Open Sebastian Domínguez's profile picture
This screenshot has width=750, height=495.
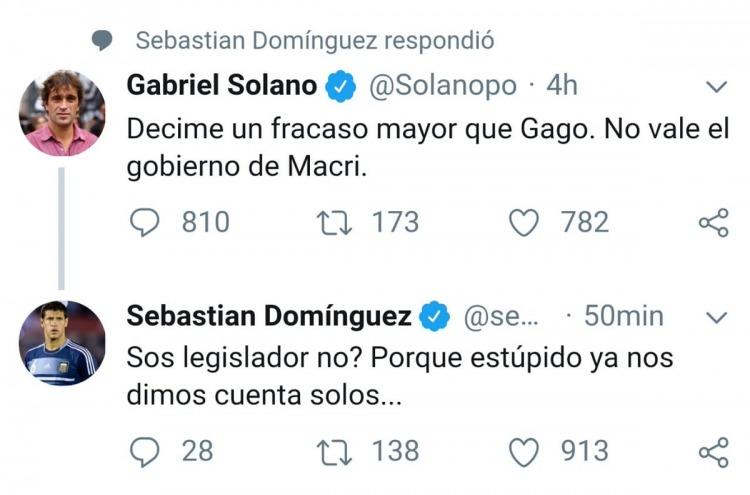pyautogui.click(x=62, y=343)
